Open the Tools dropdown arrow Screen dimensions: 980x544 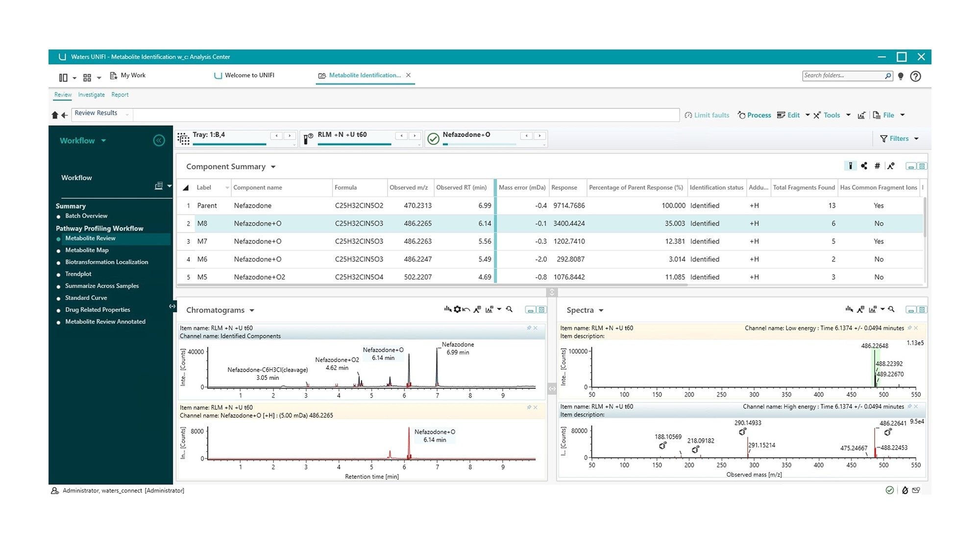pos(848,115)
